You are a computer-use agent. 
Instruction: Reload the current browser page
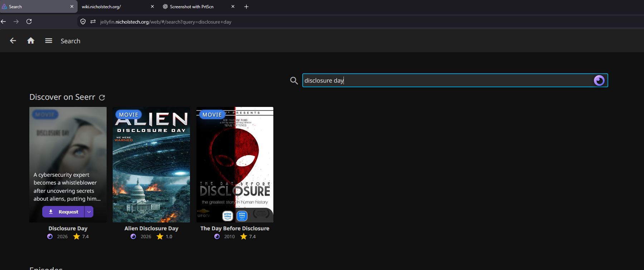pyautogui.click(x=29, y=22)
